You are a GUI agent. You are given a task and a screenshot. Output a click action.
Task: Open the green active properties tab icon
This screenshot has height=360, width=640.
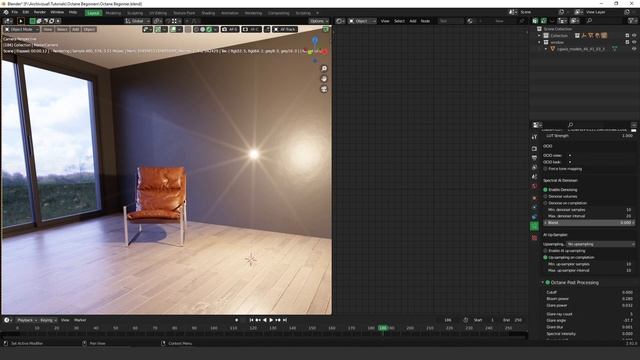pyautogui.click(x=534, y=226)
